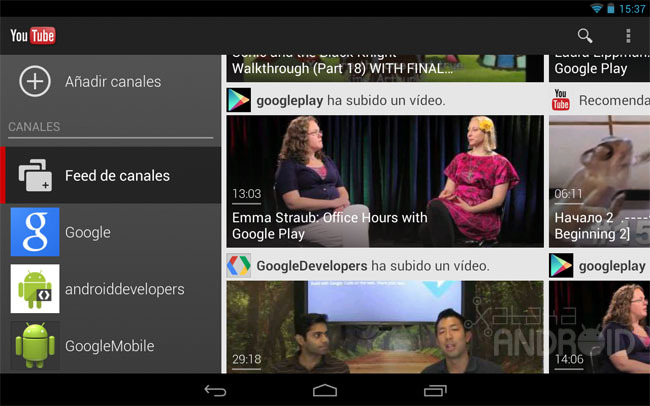This screenshot has width=650, height=406.
Task: Tap the Android recent apps button
Action: (x=435, y=390)
